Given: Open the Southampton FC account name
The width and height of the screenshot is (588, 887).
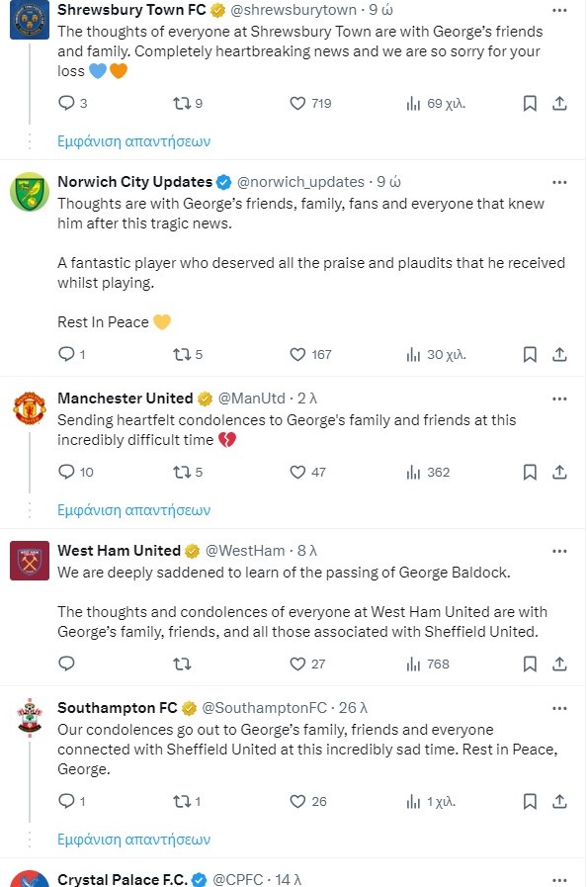Looking at the screenshot, I should (118, 708).
